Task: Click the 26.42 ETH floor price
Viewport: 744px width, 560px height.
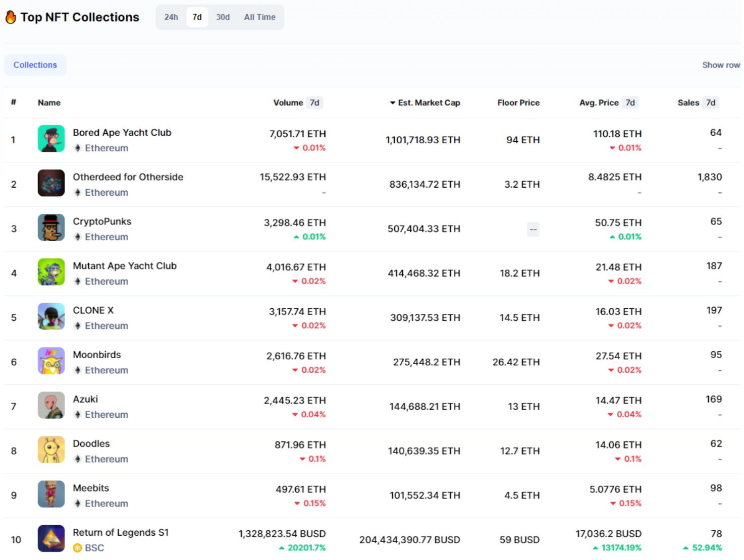Action: click(x=516, y=362)
